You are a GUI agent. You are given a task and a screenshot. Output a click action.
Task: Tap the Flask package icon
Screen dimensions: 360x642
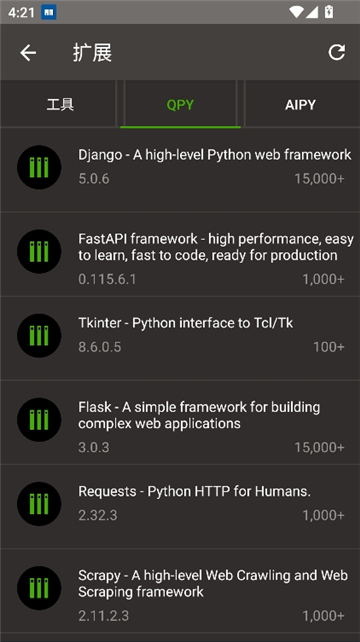coord(39,420)
